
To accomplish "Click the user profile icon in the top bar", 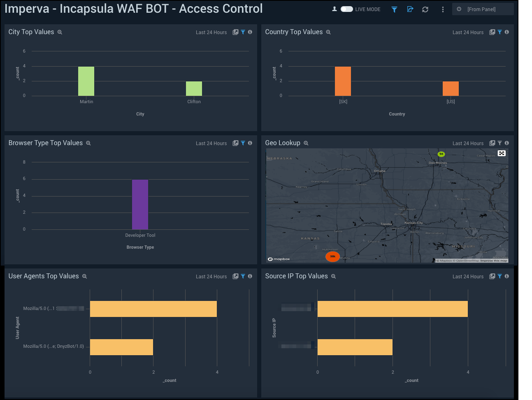I will (335, 9).
